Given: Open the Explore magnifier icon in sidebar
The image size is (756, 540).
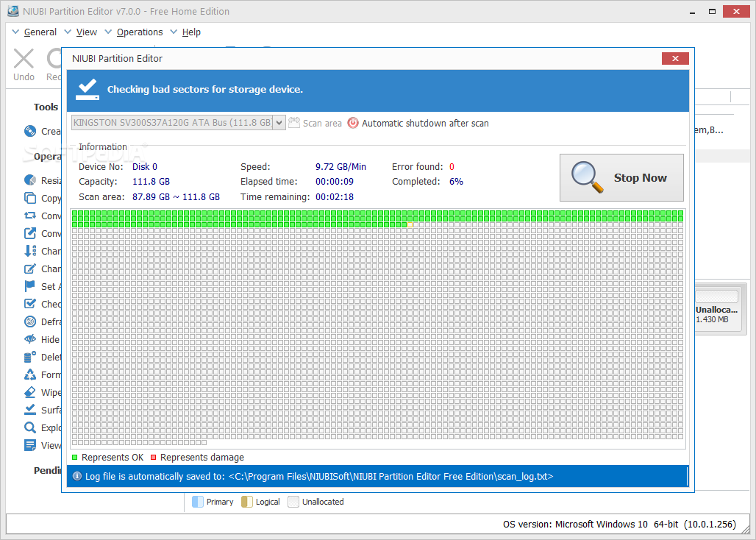Looking at the screenshot, I should pyautogui.click(x=30, y=427).
